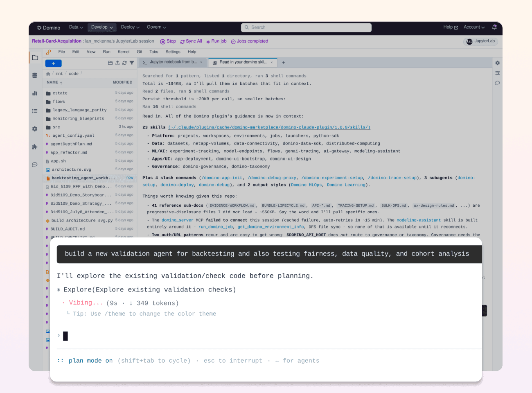
Task: Open the JupyterLab Help menu
Action: point(192,52)
